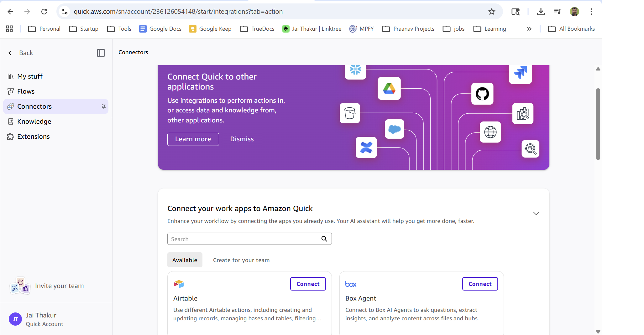Collapse the Connect your work apps section
Screen dimensions: 644x335
(x=536, y=213)
